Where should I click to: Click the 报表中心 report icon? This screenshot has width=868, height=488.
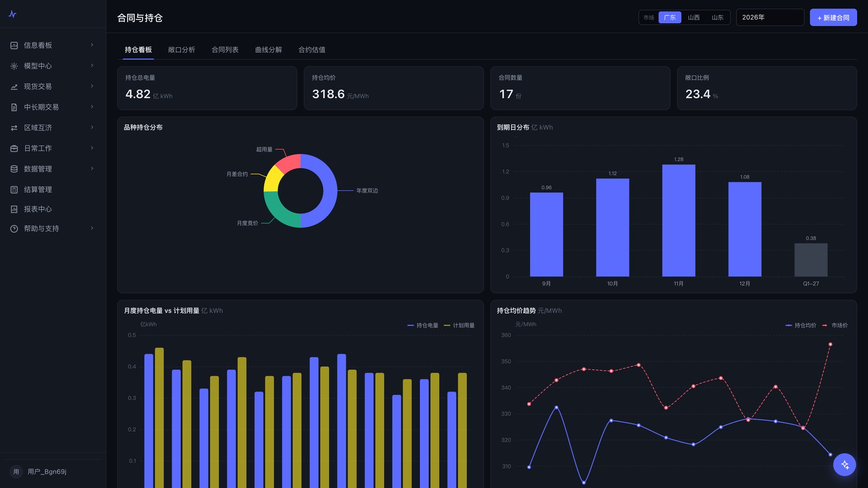click(14, 209)
